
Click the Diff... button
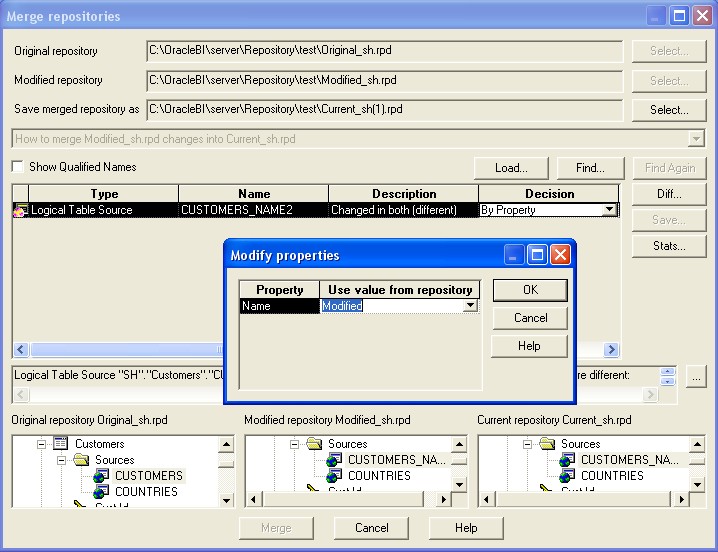[x=669, y=194]
